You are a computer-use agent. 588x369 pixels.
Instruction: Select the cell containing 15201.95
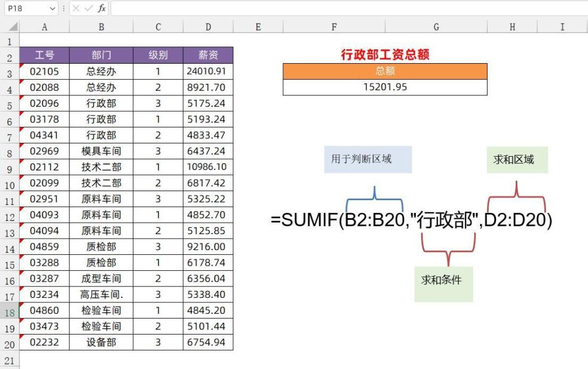384,87
